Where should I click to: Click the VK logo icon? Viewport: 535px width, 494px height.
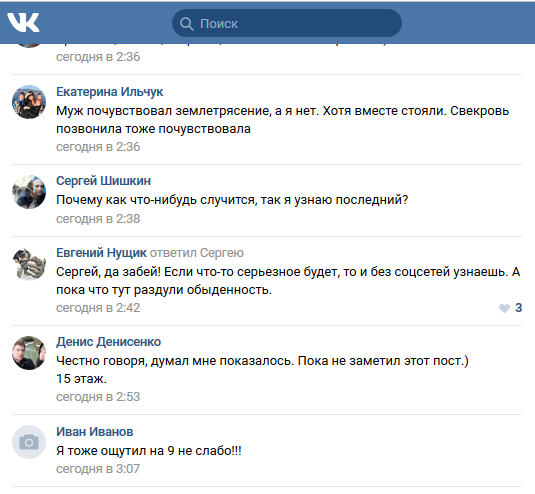coord(23,23)
